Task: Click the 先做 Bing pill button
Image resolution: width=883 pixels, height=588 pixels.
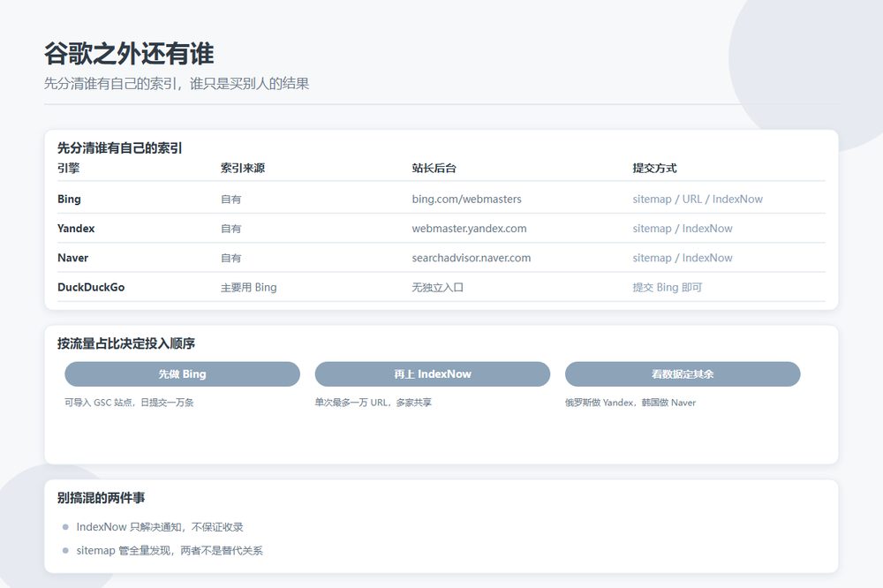Action: coord(182,374)
